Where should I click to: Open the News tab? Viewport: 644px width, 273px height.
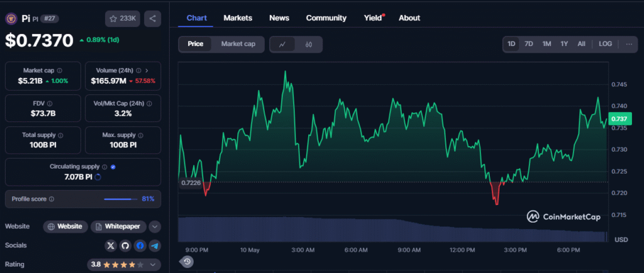[x=279, y=18]
